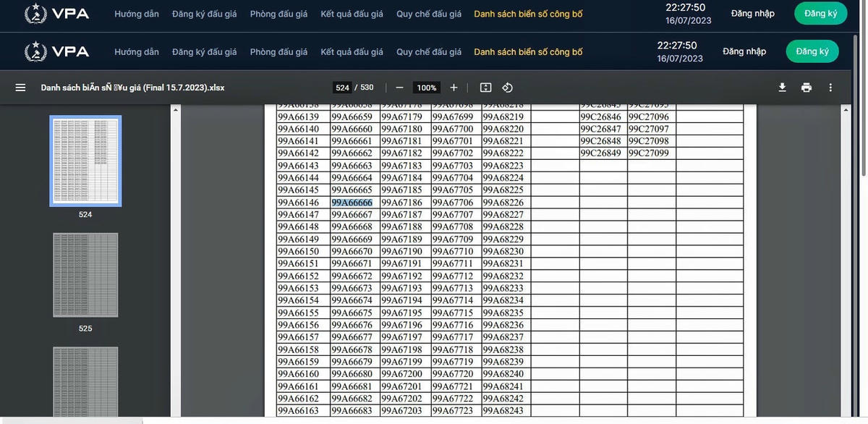This screenshot has height=424, width=868.
Task: Select page 524 thumbnail
Action: (85, 161)
